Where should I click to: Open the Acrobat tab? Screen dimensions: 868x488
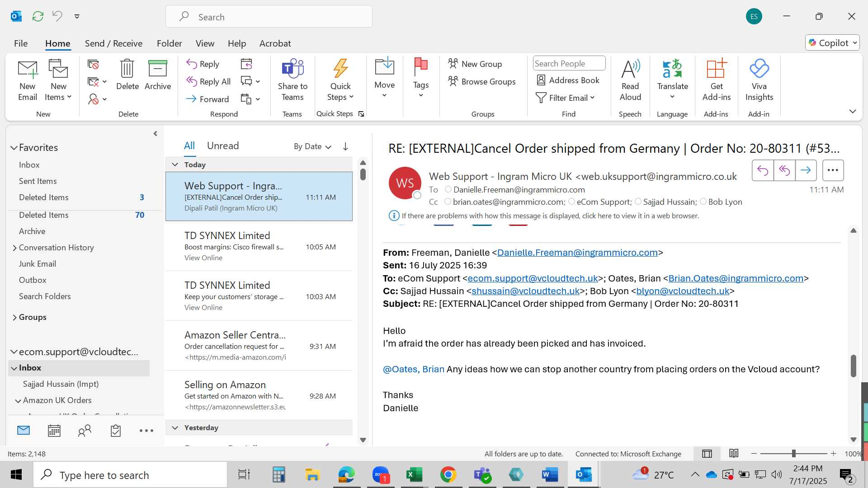[x=275, y=43]
